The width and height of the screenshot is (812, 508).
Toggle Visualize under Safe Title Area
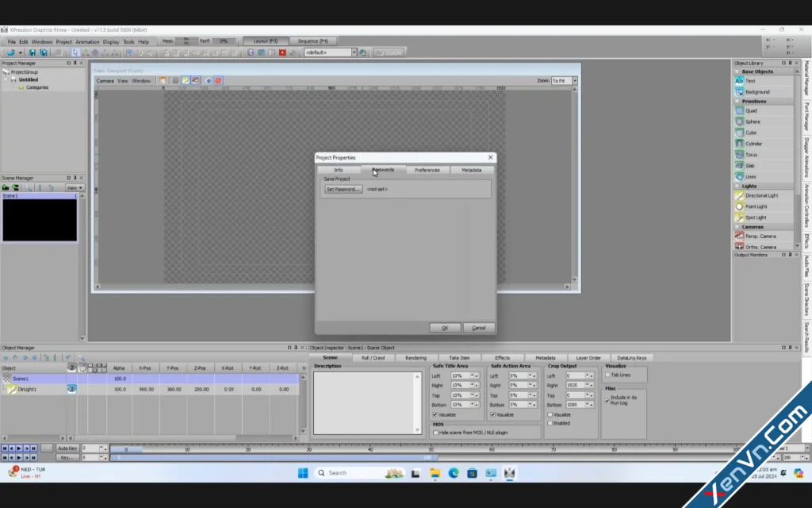[x=435, y=414]
